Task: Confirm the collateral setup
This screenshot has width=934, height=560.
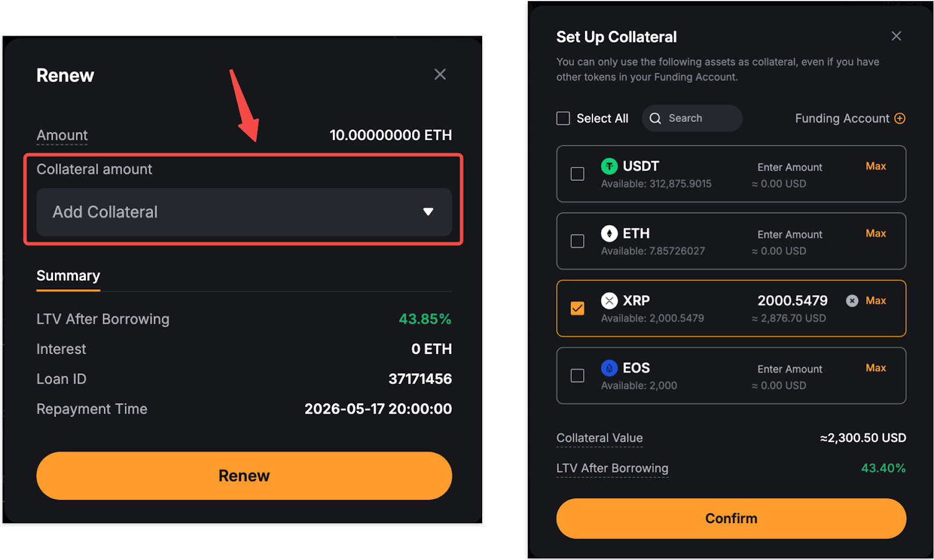Action: (731, 519)
